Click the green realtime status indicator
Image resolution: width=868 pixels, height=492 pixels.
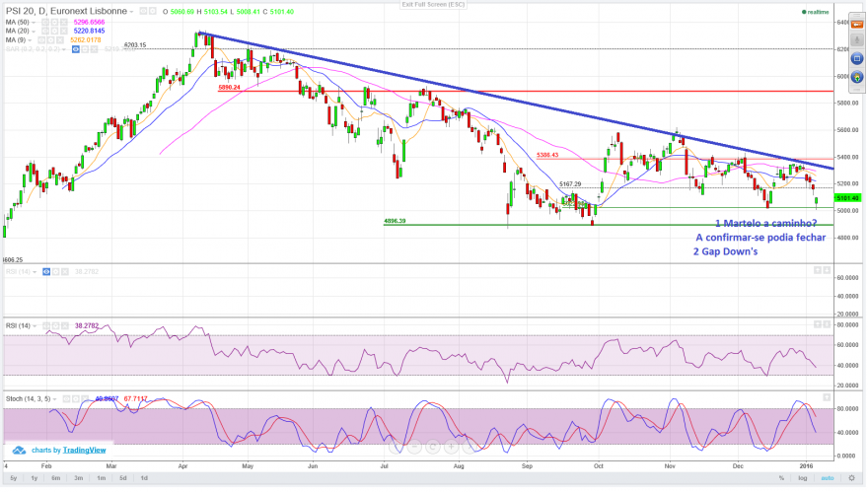point(816,12)
